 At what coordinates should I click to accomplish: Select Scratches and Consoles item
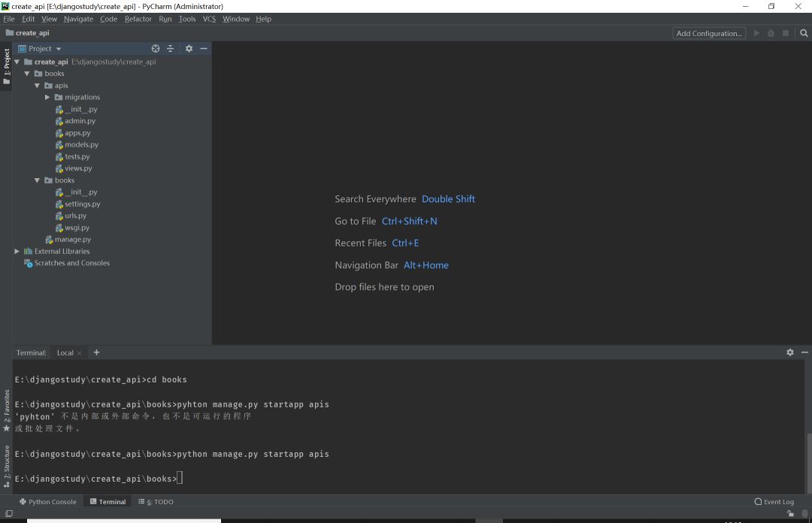72,263
